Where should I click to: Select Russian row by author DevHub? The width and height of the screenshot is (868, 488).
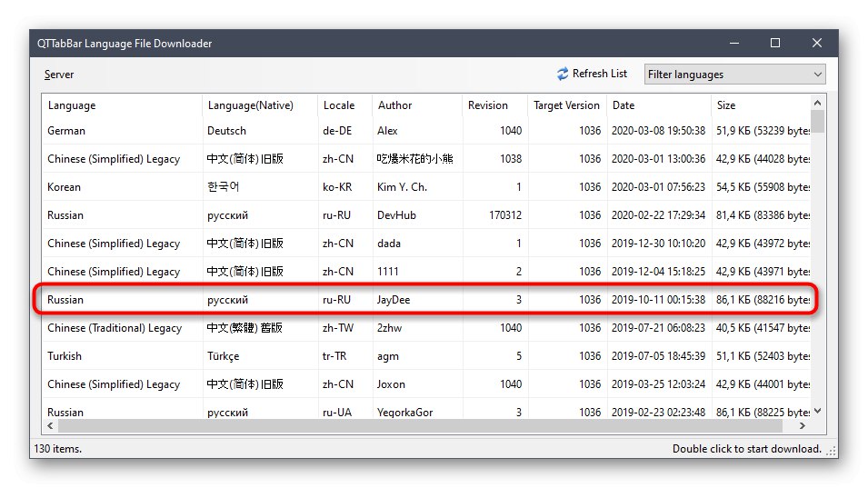point(426,215)
